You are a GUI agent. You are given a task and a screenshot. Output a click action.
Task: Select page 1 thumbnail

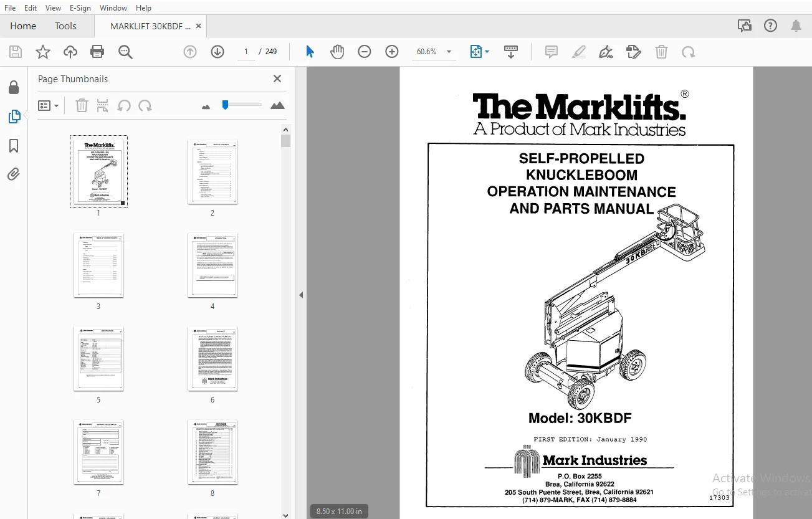tap(98, 171)
